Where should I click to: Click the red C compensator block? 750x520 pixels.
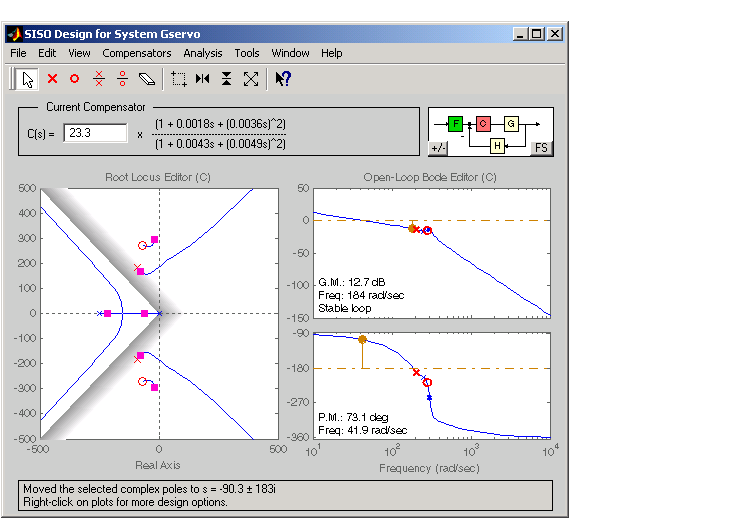pyautogui.click(x=483, y=123)
